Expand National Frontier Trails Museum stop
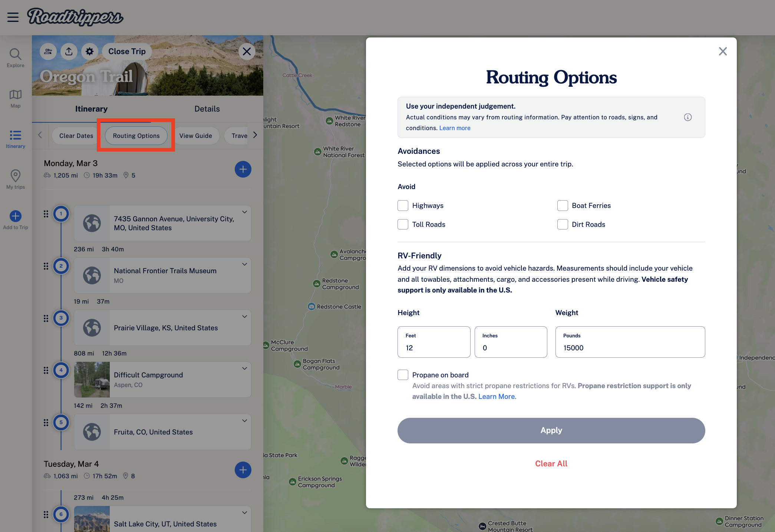Viewport: 775px width, 532px height. tap(244, 264)
